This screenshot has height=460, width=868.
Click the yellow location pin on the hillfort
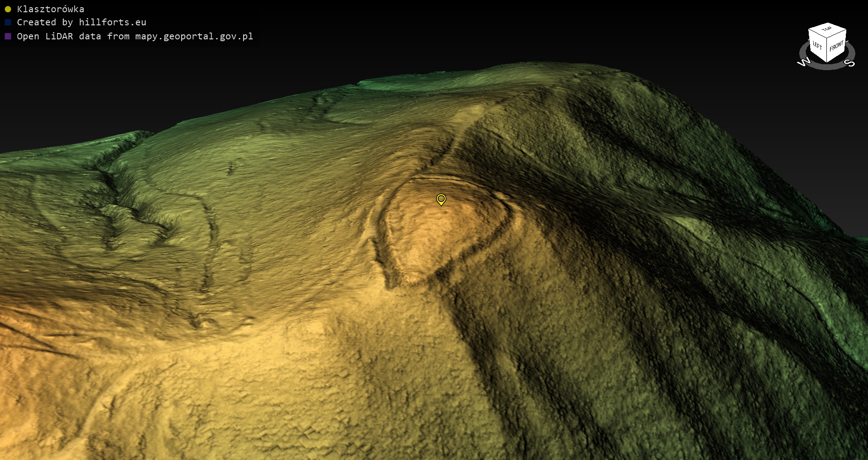pos(441,199)
